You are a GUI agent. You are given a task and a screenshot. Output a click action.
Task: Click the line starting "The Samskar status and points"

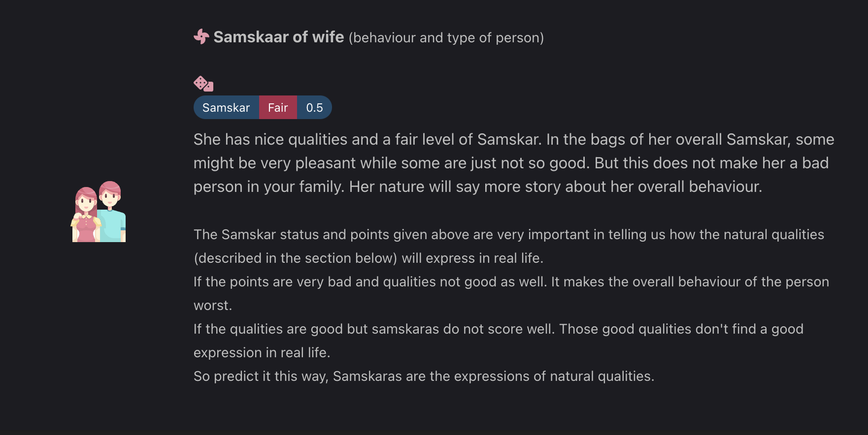coord(508,235)
